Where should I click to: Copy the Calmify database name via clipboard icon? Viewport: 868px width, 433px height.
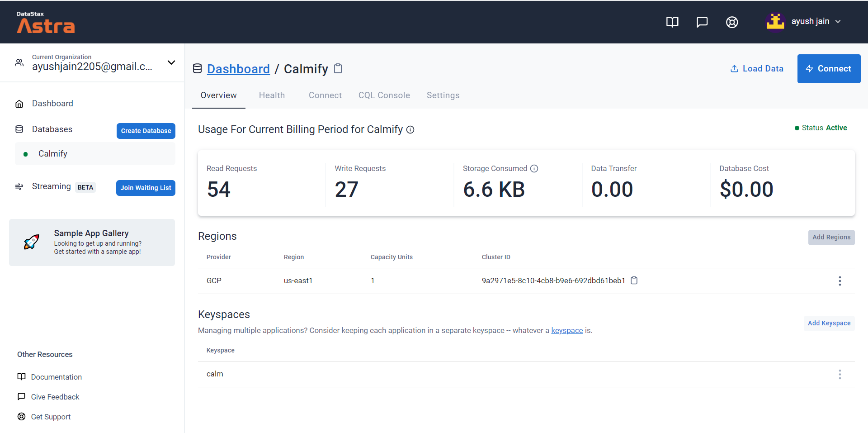coord(338,69)
